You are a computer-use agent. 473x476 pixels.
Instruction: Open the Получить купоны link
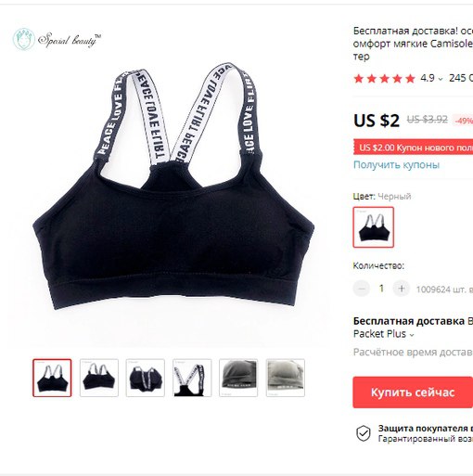click(396, 164)
